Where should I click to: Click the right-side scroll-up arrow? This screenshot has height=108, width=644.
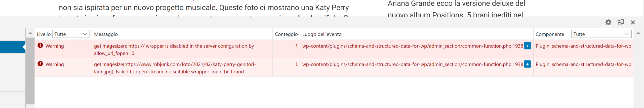pyautogui.click(x=638, y=33)
